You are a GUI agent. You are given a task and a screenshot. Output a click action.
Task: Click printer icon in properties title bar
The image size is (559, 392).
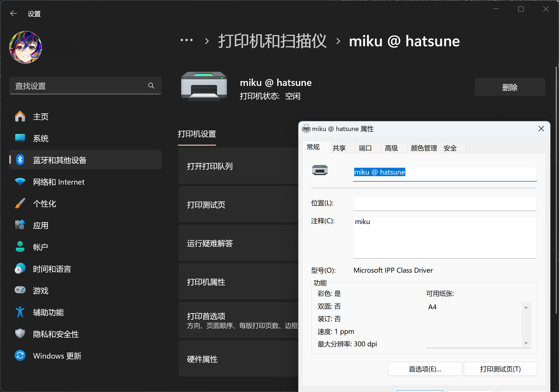306,129
